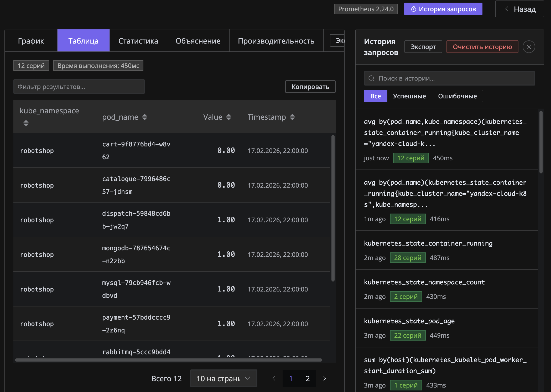Screen dimensions: 551x392
Task: Open the 10 на странице page-size dropdown
Action: 223,378
